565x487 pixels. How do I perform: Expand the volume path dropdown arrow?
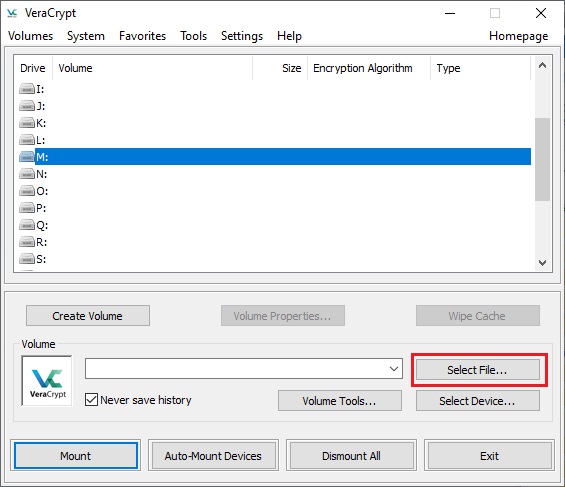point(394,368)
